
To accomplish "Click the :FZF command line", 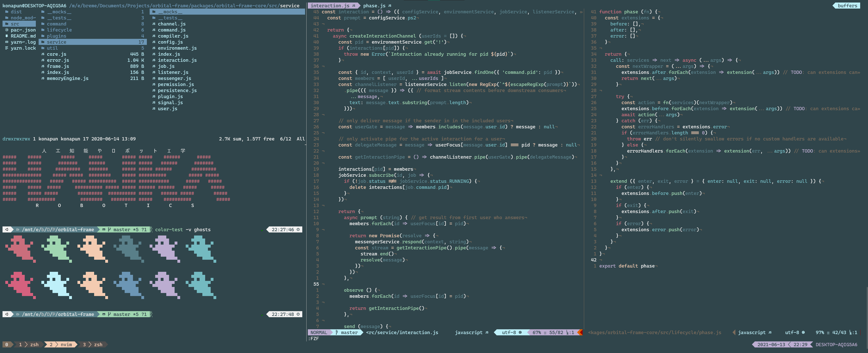I will (313, 339).
